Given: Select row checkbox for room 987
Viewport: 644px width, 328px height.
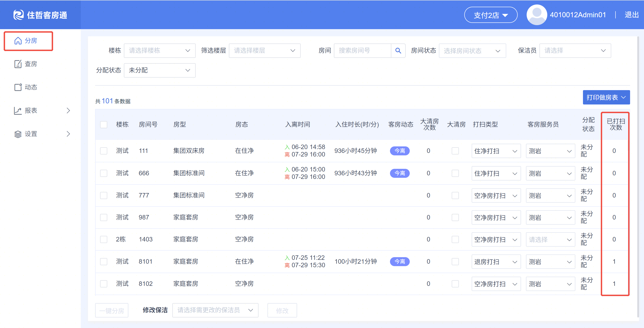Looking at the screenshot, I should pos(103,217).
